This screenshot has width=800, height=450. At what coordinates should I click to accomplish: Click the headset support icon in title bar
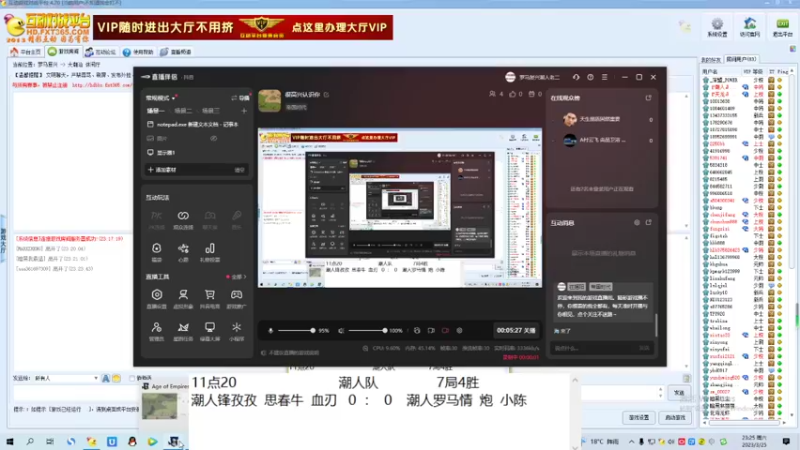(x=576, y=77)
